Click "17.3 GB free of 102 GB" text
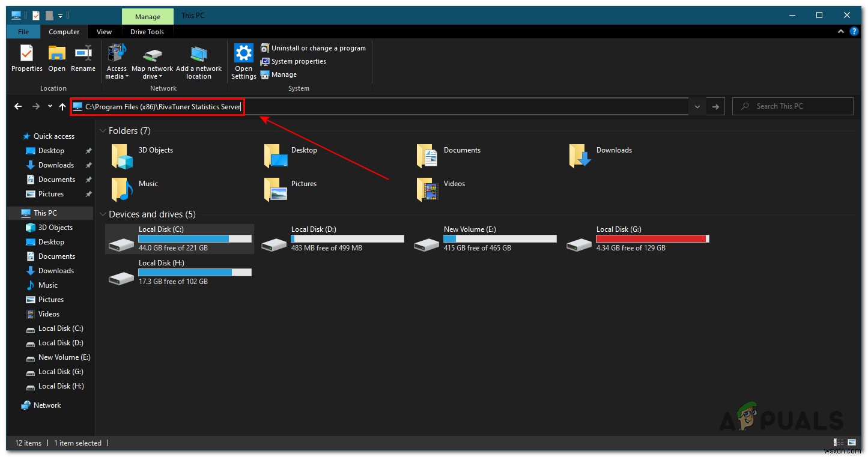Image resolution: width=868 pixels, height=457 pixels. tap(173, 282)
